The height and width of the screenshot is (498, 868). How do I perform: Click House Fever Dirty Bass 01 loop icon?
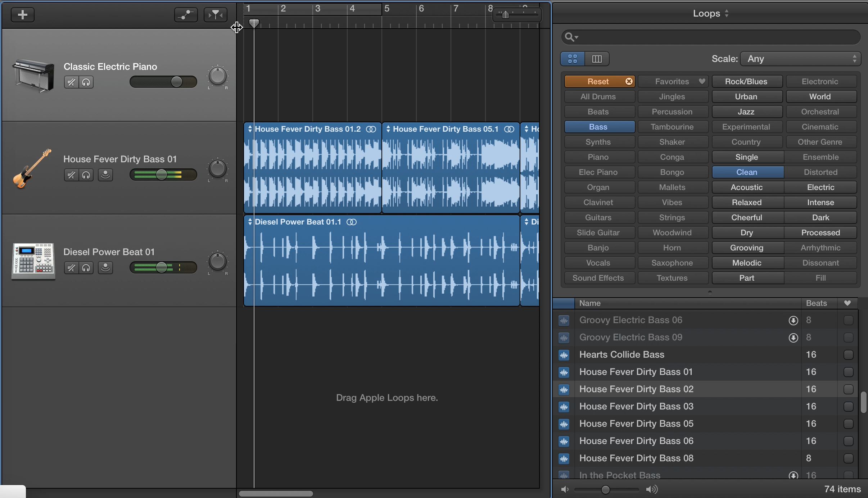coord(564,372)
